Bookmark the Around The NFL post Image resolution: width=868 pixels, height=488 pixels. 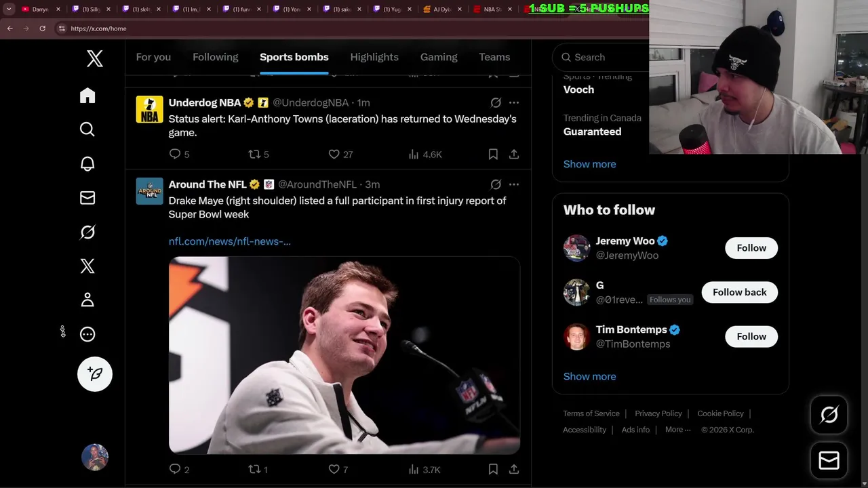click(493, 469)
